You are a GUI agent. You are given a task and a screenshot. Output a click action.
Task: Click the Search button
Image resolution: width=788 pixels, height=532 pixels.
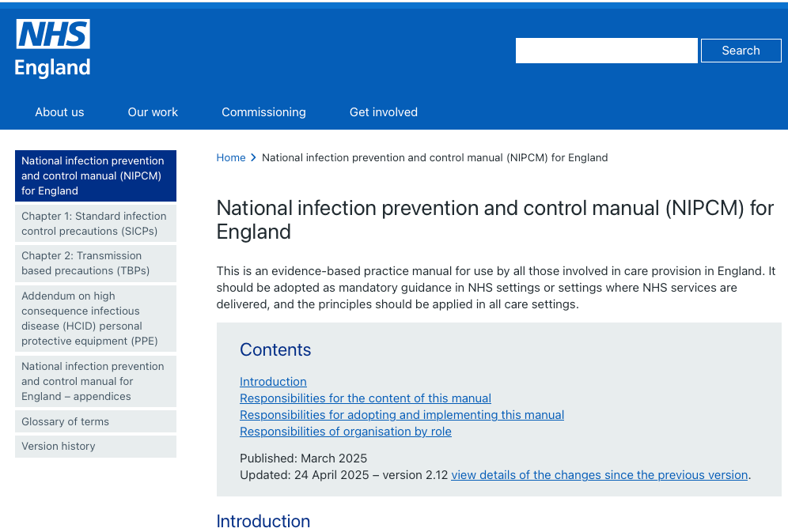[741, 51]
